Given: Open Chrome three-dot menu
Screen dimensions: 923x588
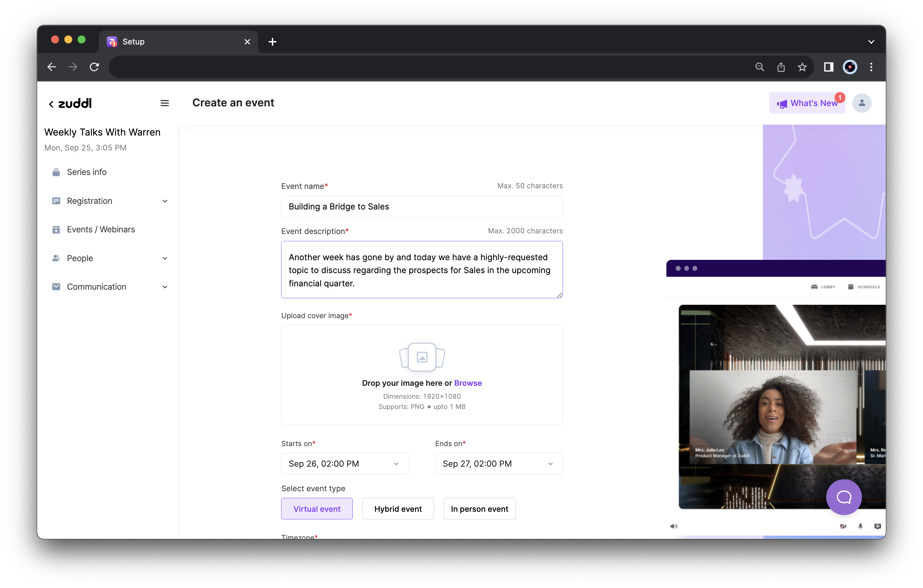Looking at the screenshot, I should tap(871, 67).
